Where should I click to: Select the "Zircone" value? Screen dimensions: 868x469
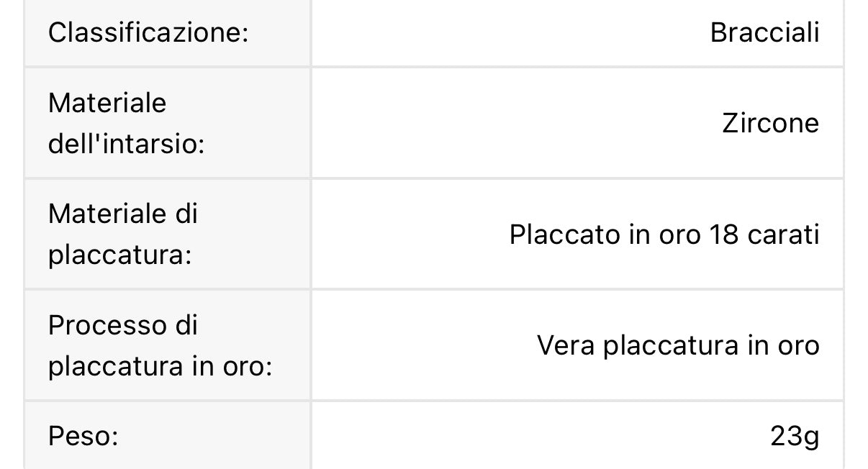coord(770,124)
